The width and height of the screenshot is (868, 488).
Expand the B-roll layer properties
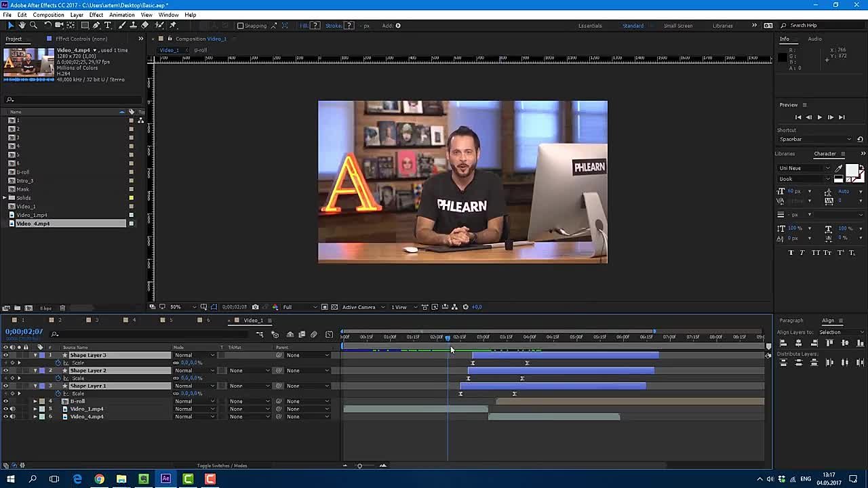tap(35, 401)
